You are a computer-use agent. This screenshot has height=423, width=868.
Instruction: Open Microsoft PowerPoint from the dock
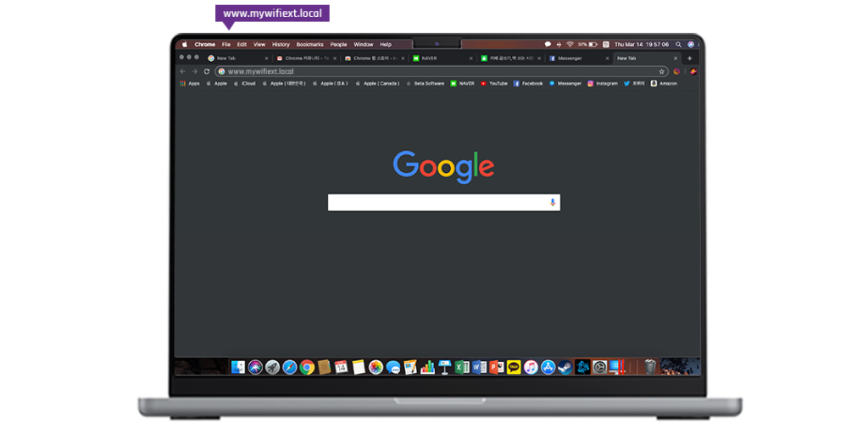click(x=497, y=367)
